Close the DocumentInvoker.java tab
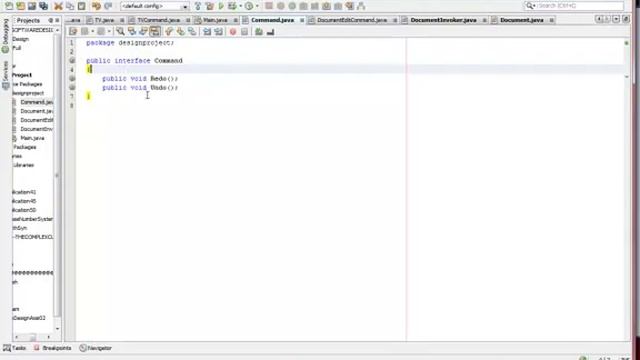 coord(484,20)
